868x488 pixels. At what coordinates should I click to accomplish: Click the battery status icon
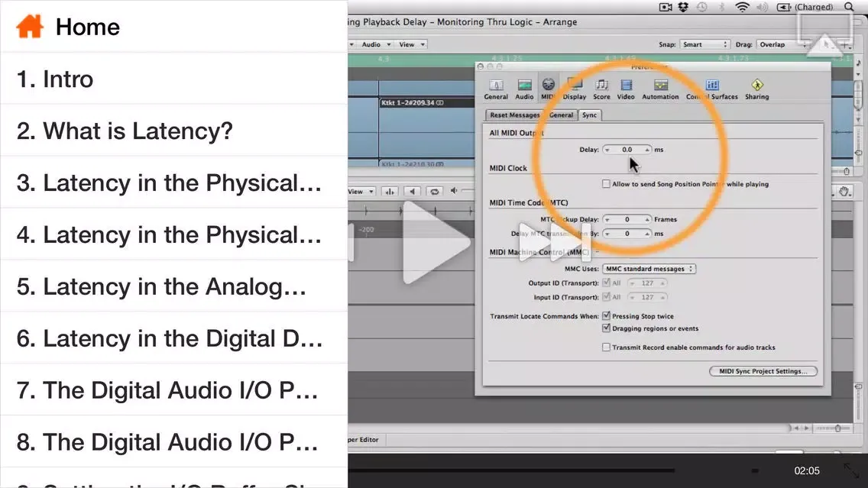[x=784, y=7]
